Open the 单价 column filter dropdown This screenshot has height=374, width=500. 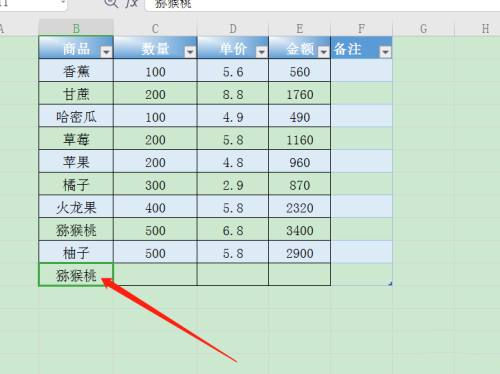(x=262, y=52)
